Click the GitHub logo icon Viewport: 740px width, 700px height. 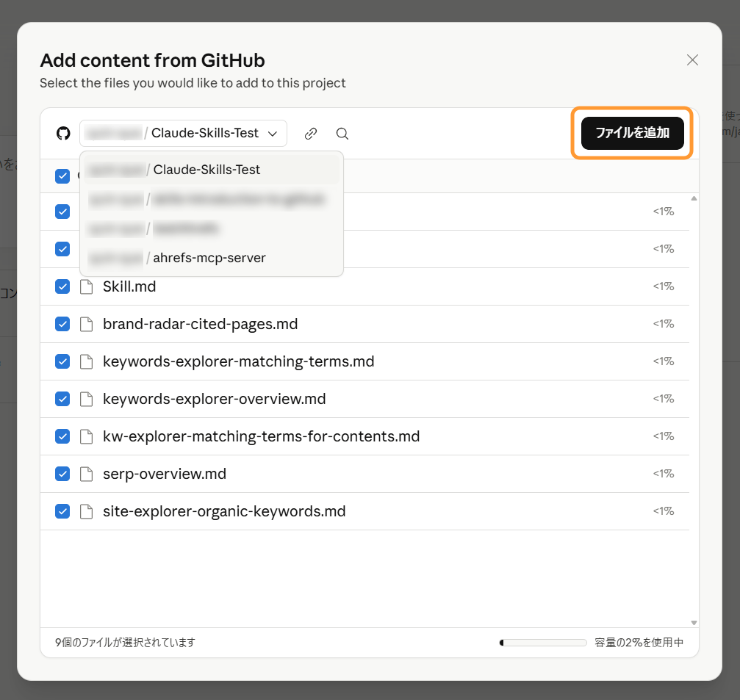[63, 134]
